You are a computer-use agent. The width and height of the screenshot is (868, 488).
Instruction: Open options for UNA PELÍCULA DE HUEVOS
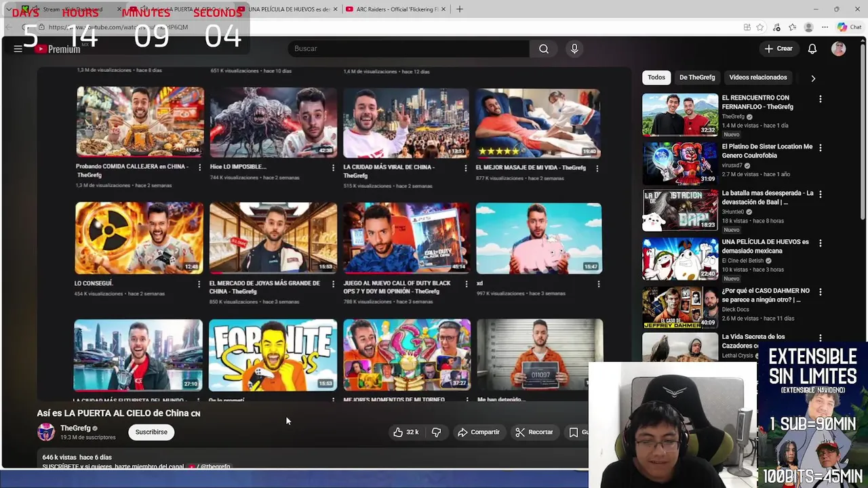pyautogui.click(x=821, y=243)
